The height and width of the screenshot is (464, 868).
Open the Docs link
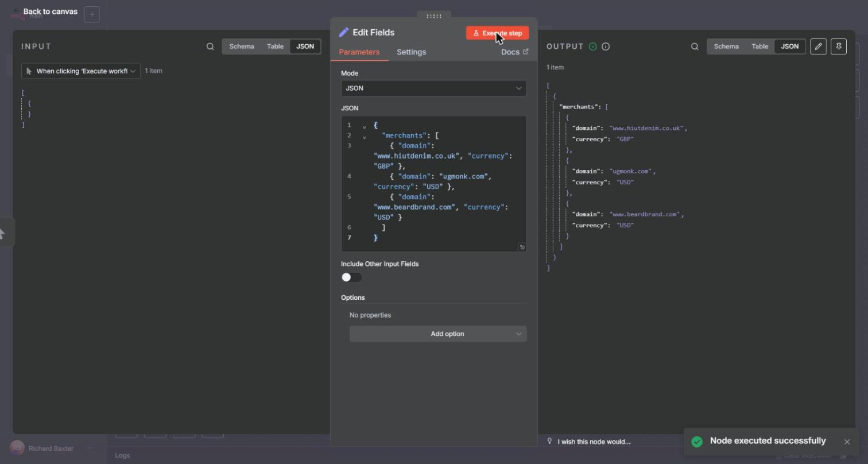click(514, 52)
